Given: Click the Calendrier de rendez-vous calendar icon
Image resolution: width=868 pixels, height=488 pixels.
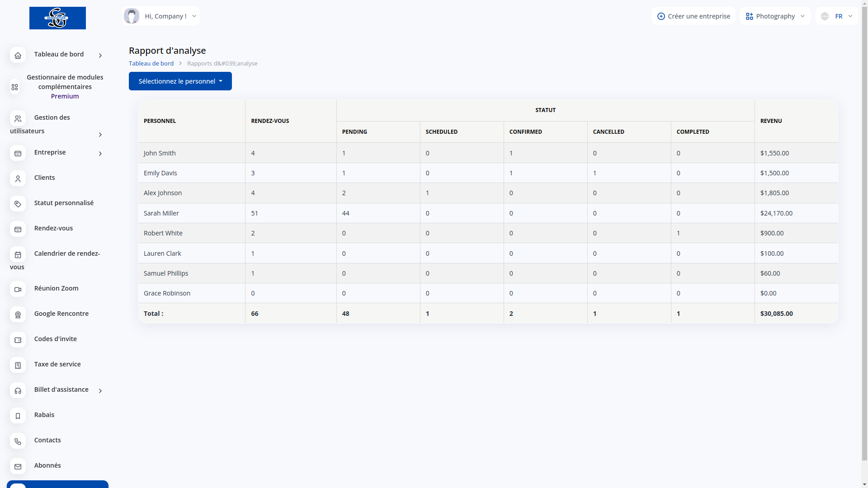Looking at the screenshot, I should click(x=18, y=255).
